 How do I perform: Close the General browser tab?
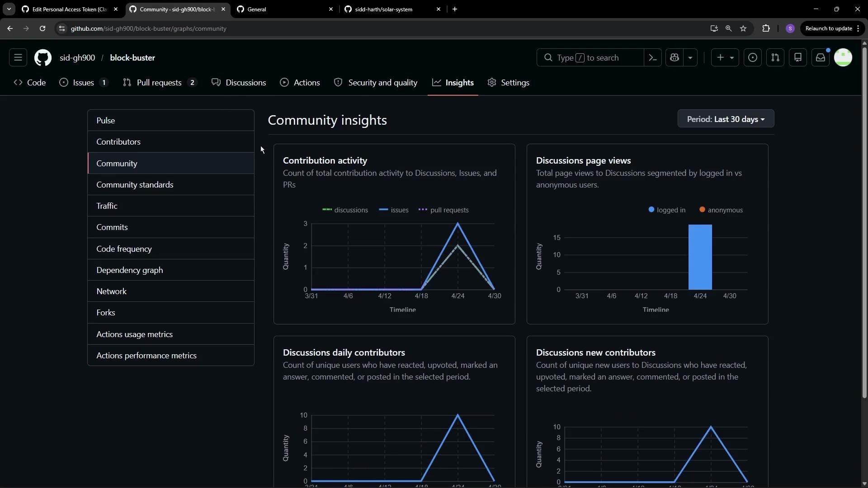click(331, 9)
